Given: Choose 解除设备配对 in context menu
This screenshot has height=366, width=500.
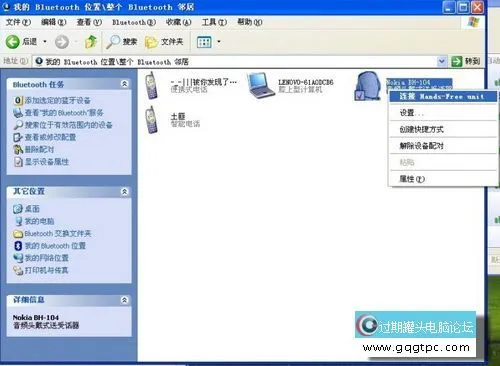Looking at the screenshot, I should (443, 146).
